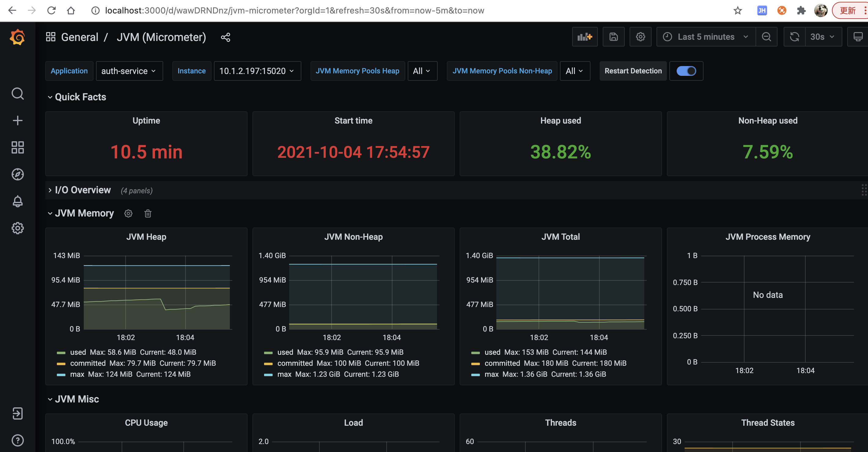
Task: Open the CPU Usage panel title menu
Action: click(146, 423)
